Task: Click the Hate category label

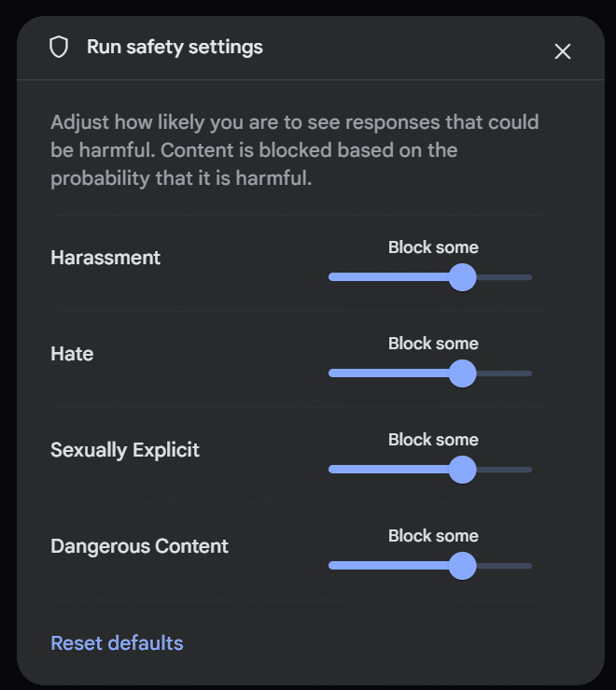Action: 72,354
